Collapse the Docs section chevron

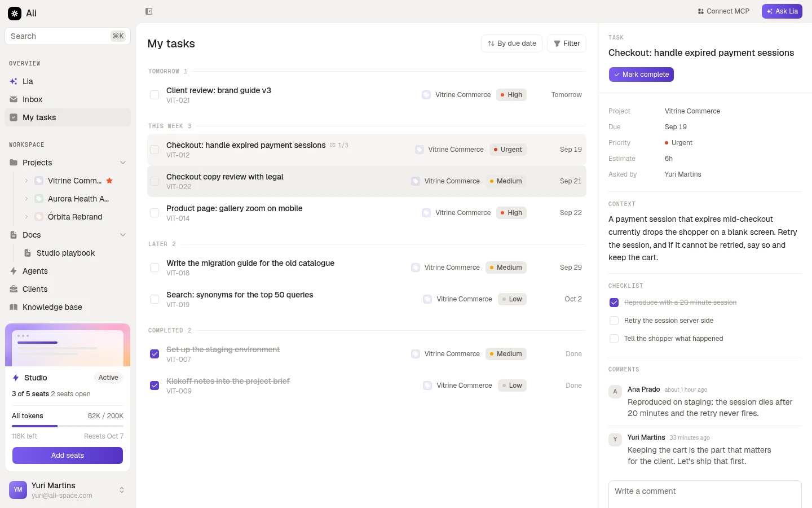point(123,235)
